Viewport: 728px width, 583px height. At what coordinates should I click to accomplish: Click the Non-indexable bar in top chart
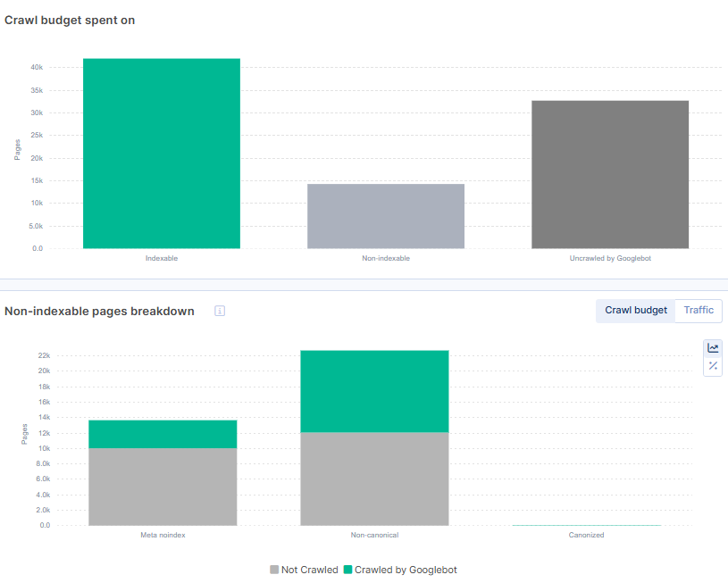click(x=386, y=216)
